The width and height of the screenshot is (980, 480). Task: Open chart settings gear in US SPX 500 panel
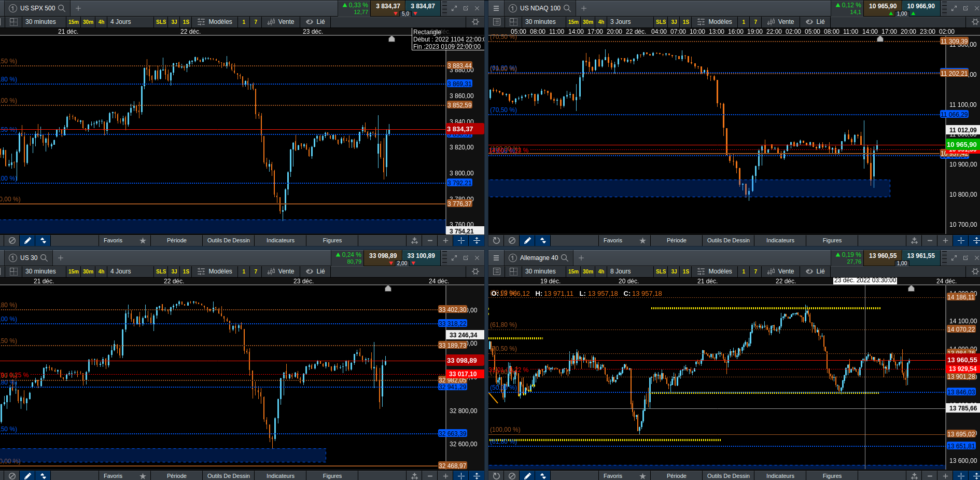[x=475, y=22]
